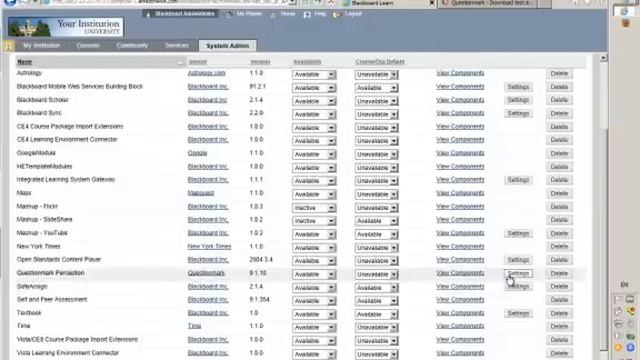The image size is (640, 360).
Task: Delete the Self and Peer Assessment block
Action: [559, 300]
